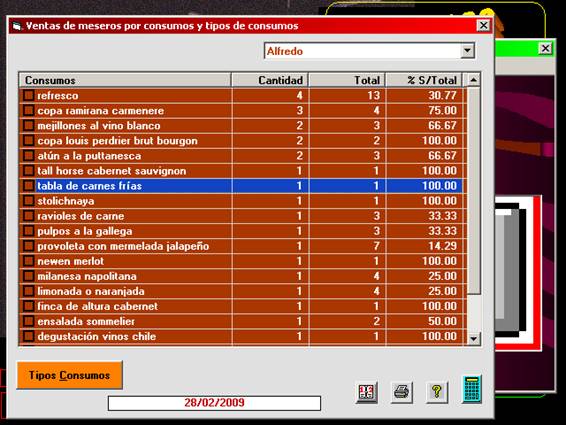The height and width of the screenshot is (425, 566).
Task: Tick the checkbox beside newen merlot
Action: (x=29, y=261)
